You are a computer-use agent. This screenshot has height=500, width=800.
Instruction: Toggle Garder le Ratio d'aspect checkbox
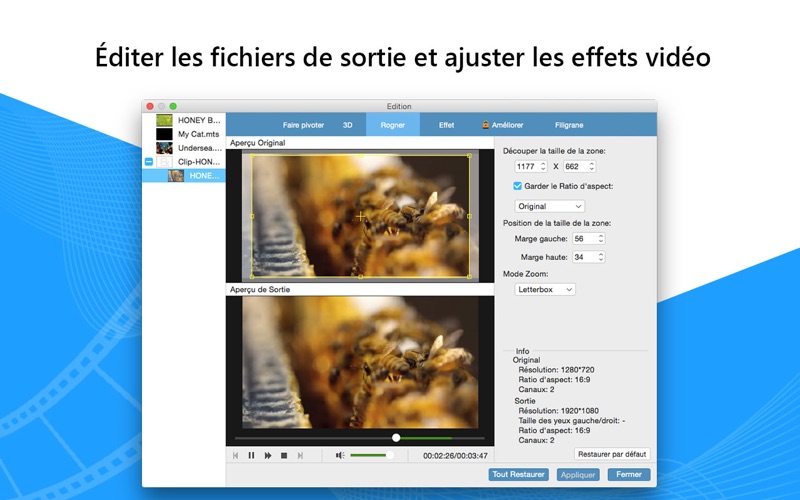click(x=517, y=186)
